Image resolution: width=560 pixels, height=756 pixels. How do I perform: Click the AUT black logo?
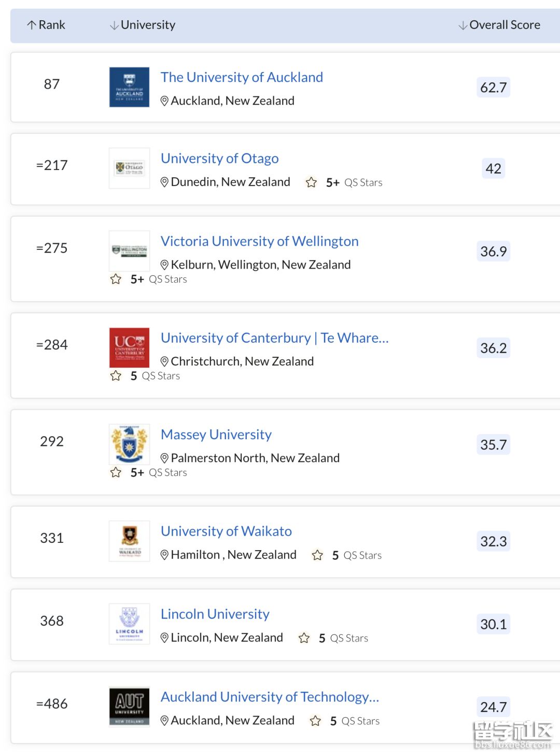pyautogui.click(x=129, y=707)
